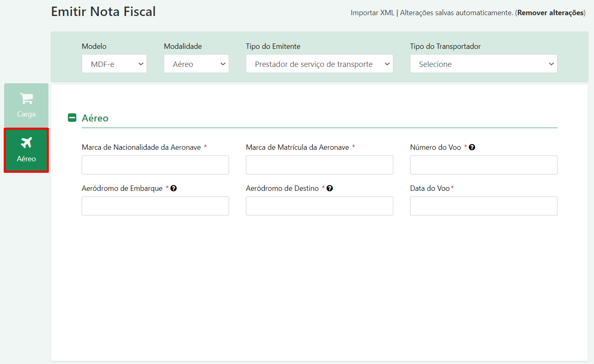Focus the Data do Voo input field
The width and height of the screenshot is (594, 364).
coord(484,206)
